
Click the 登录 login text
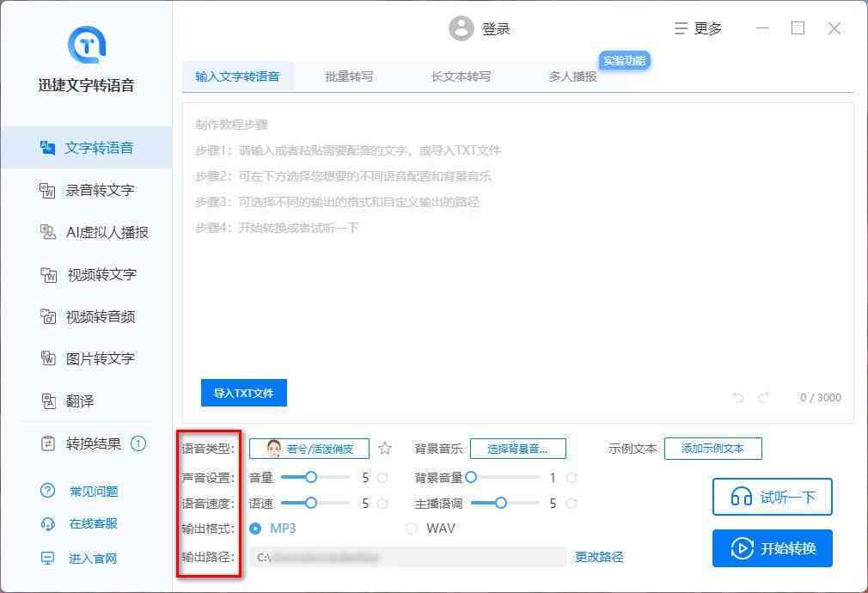pyautogui.click(x=495, y=29)
